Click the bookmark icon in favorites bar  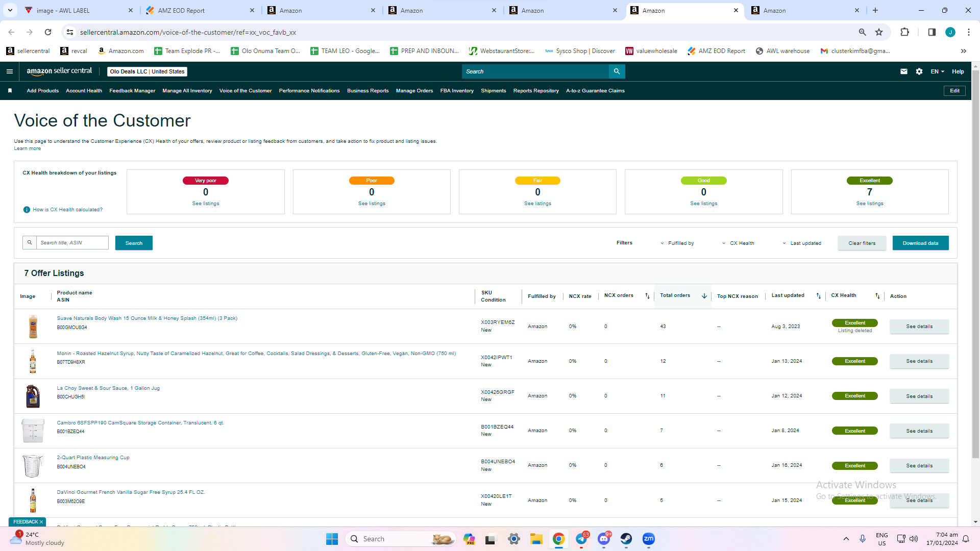coord(10,91)
